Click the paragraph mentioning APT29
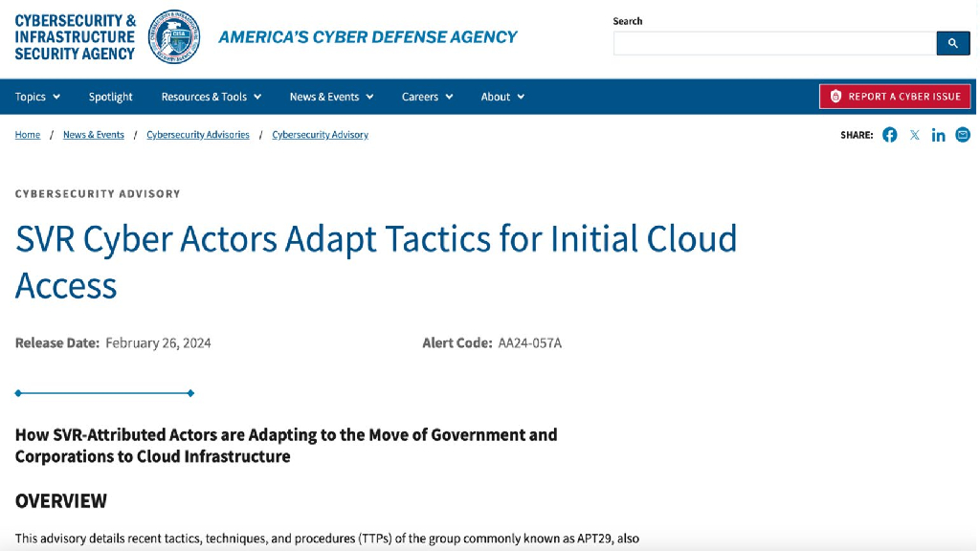 (327, 539)
